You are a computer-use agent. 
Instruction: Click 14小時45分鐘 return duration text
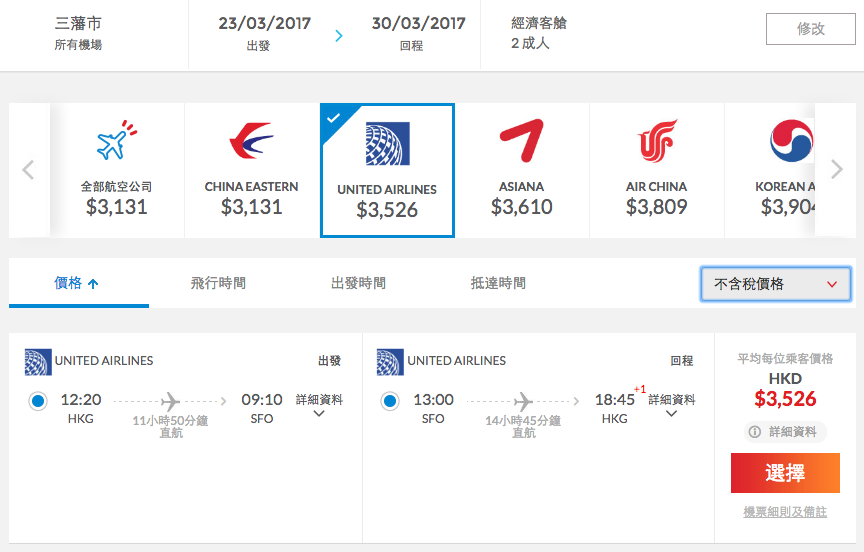(523, 421)
